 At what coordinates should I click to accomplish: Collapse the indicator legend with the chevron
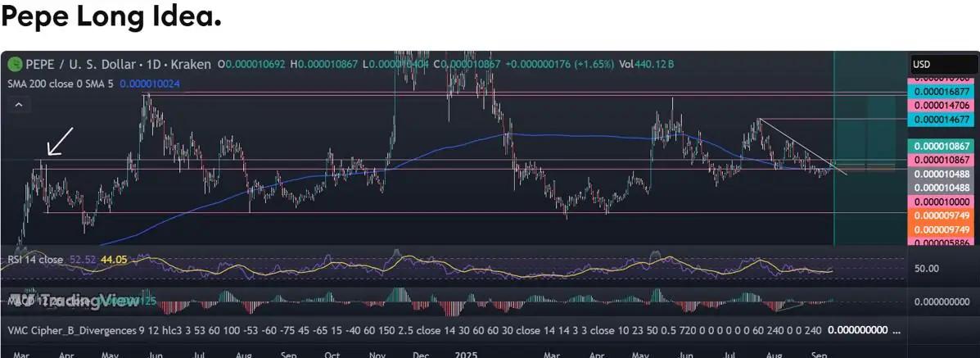pos(17,104)
